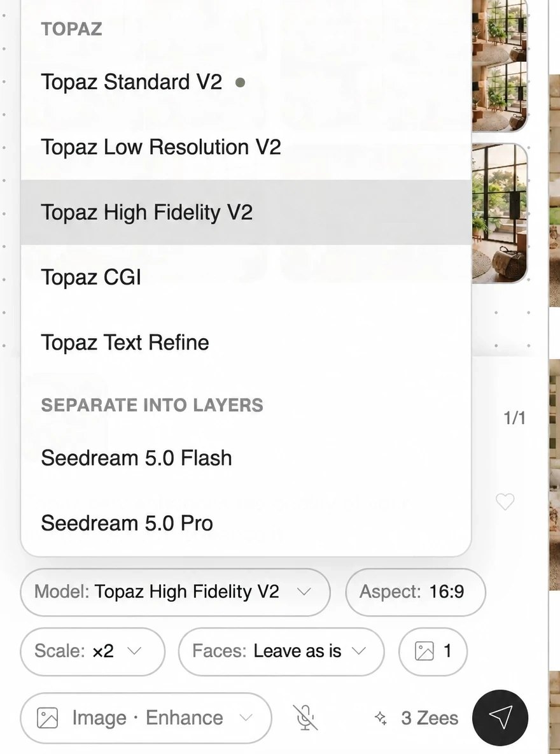
Task: Click the image count icon button
Action: point(433,651)
